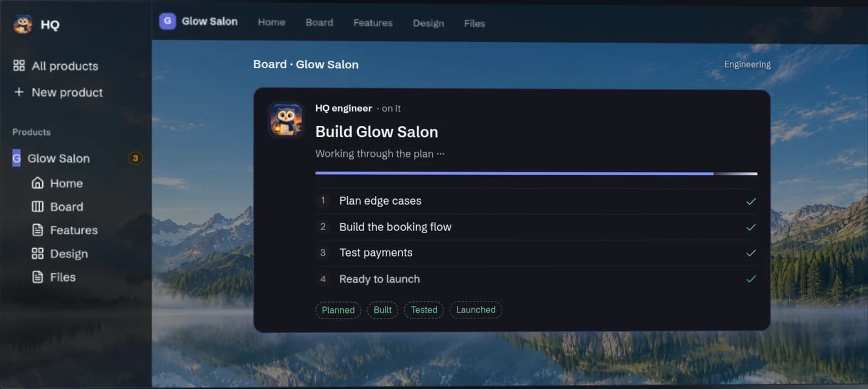Click the notification badge showing 3

pyautogui.click(x=135, y=158)
